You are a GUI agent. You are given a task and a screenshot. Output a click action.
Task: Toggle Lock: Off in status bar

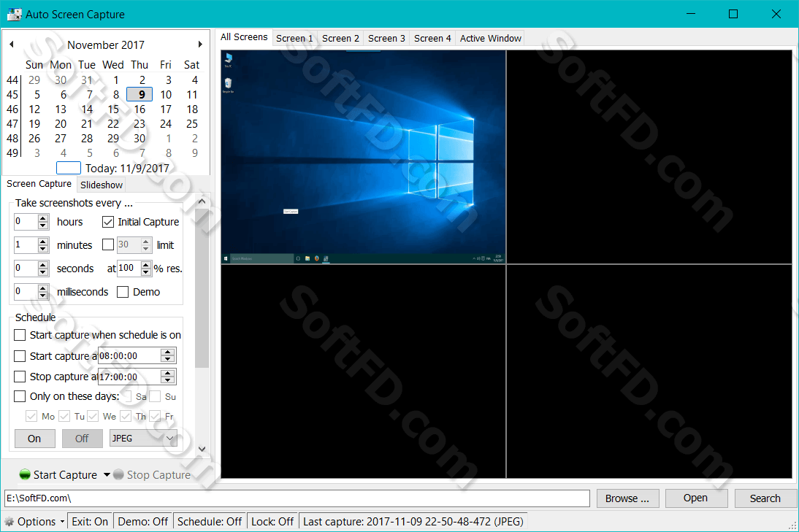pos(272,522)
